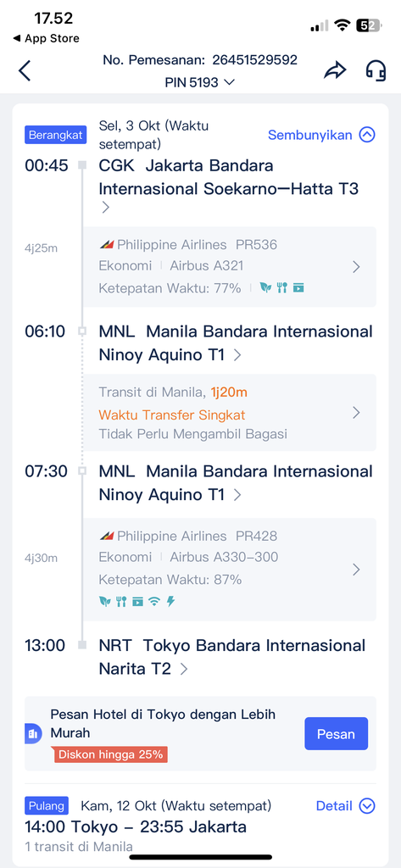Tap the Wi-Fi amenity icon on PR428
The height and width of the screenshot is (868, 401).
tap(154, 601)
